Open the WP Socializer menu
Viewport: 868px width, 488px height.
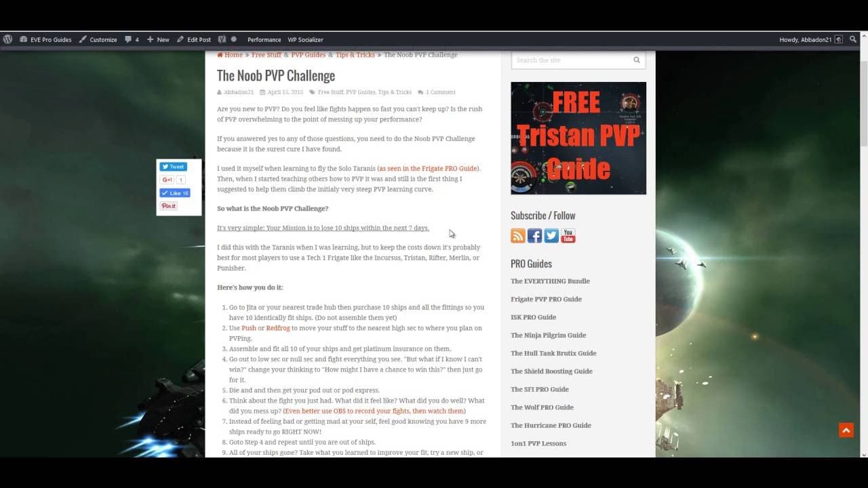tap(305, 39)
